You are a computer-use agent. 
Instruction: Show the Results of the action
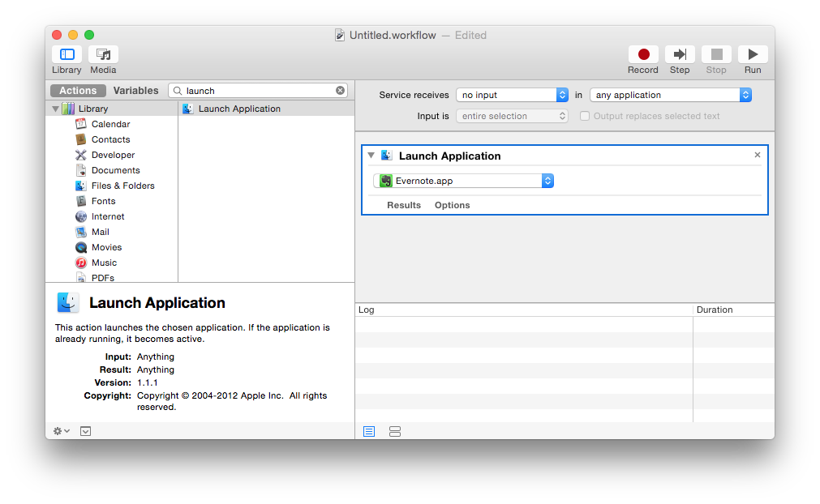[x=404, y=205]
